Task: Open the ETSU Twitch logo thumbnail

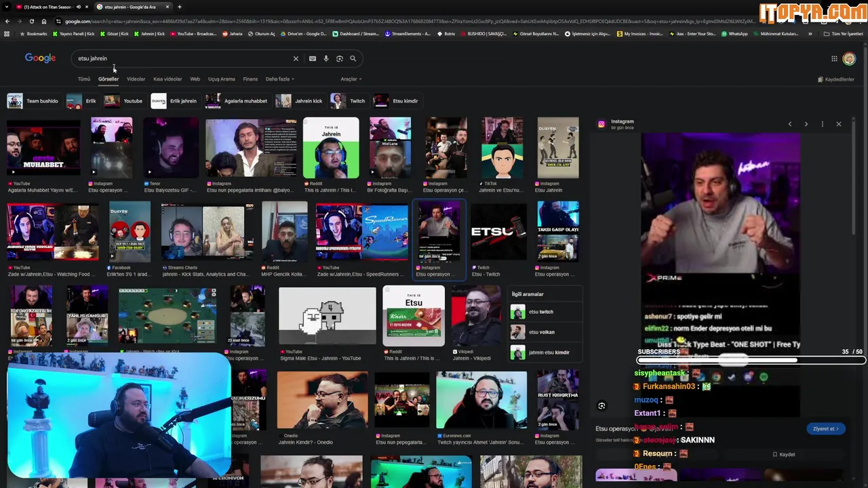Action: click(498, 231)
